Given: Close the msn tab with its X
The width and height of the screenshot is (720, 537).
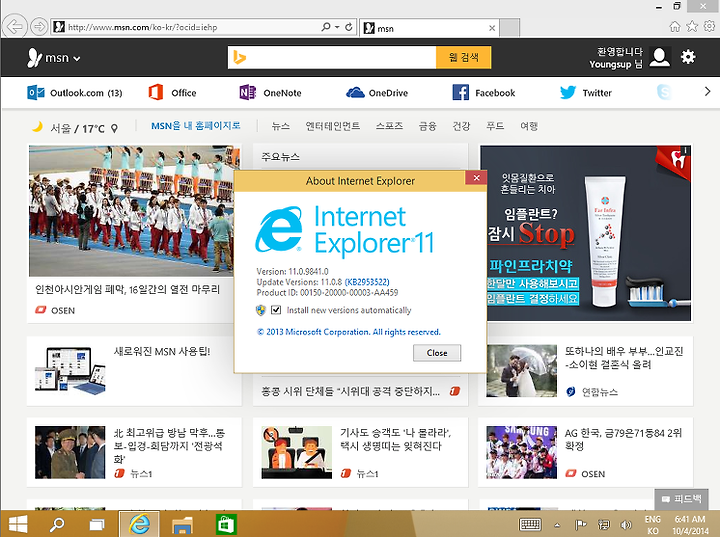Looking at the screenshot, I should tap(492, 28).
